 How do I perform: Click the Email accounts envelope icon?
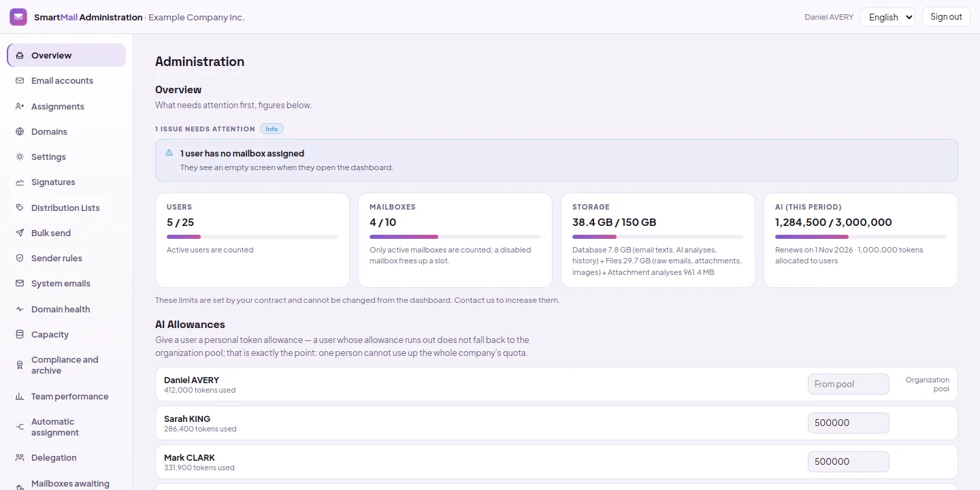[20, 81]
